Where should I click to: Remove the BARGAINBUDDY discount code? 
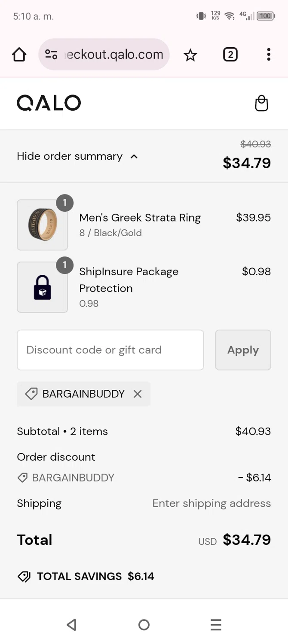(x=138, y=394)
